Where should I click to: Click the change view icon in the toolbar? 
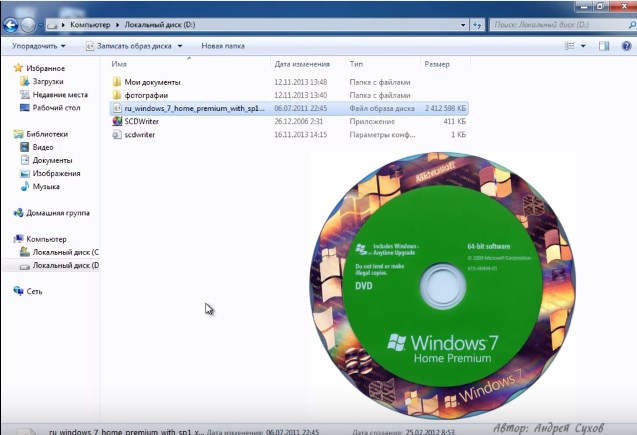point(570,46)
